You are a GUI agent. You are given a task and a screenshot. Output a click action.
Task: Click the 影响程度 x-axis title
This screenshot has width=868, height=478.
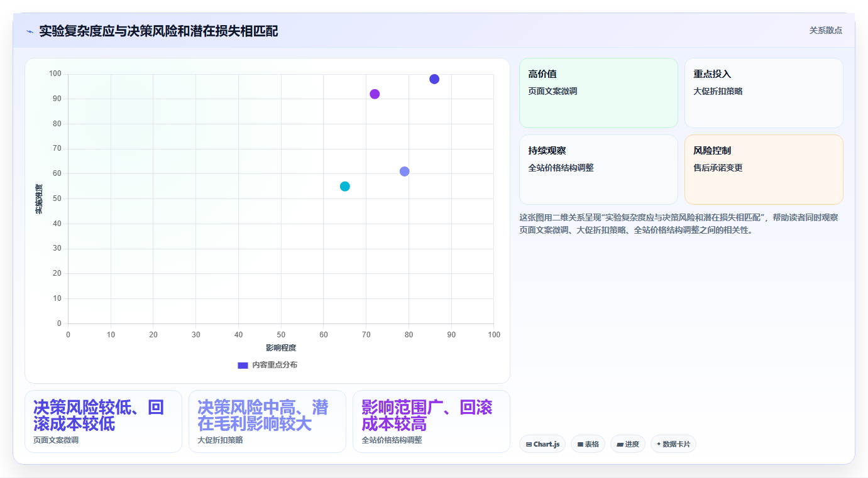pyautogui.click(x=281, y=348)
